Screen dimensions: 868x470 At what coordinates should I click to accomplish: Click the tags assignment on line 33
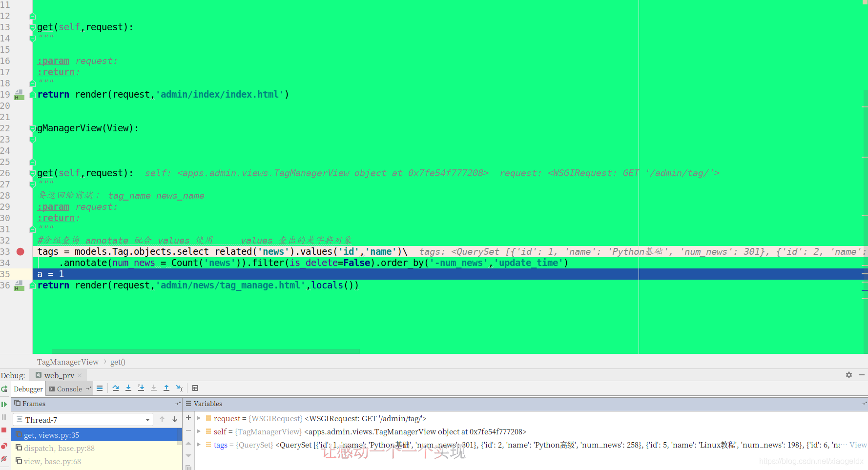pos(222,251)
